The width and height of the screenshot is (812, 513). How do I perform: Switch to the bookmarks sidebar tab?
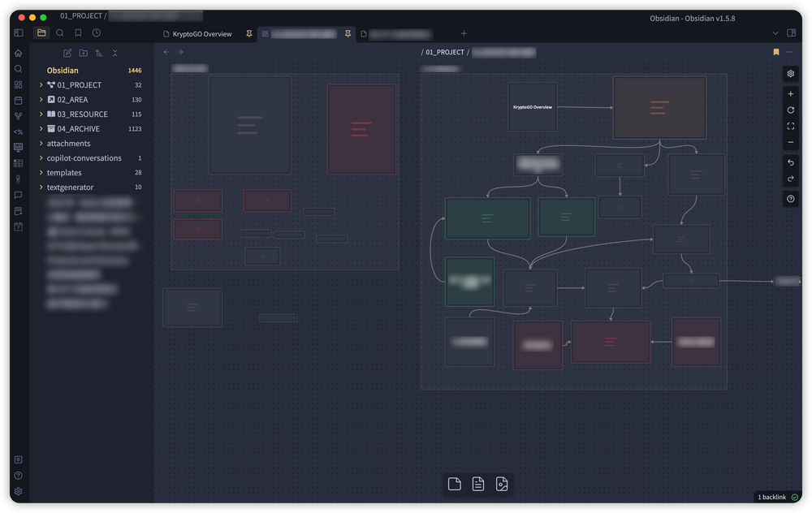coord(78,33)
